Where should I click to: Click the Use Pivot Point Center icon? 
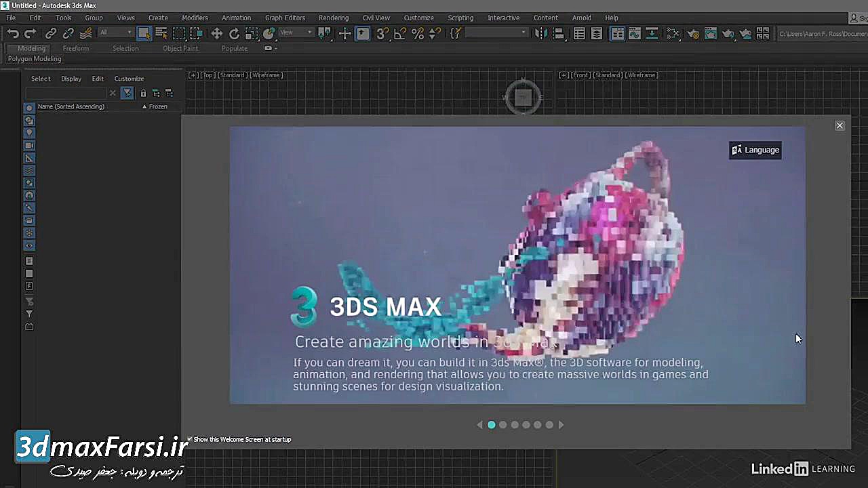click(x=325, y=33)
